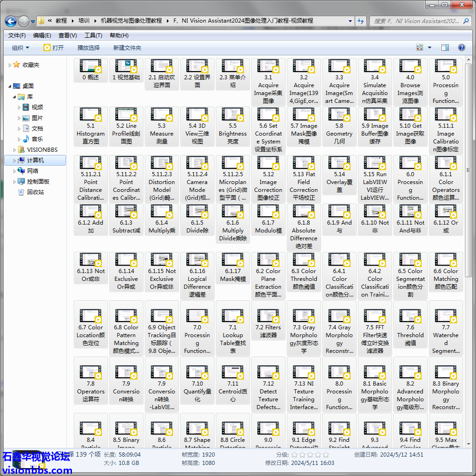Expand the VISIONBBS tree node
The width and height of the screenshot is (476, 476).
tap(14, 150)
